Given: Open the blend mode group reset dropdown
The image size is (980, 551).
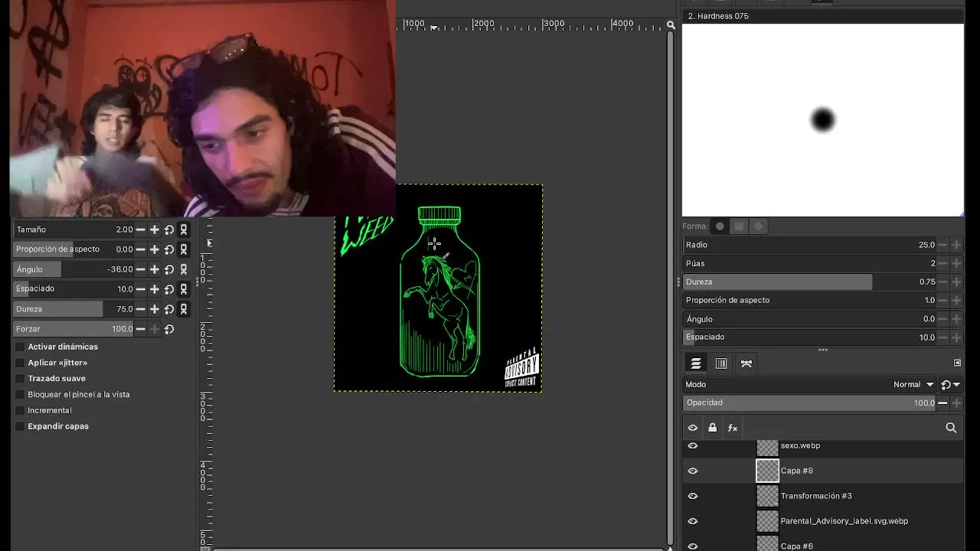Looking at the screenshot, I should coord(950,385).
